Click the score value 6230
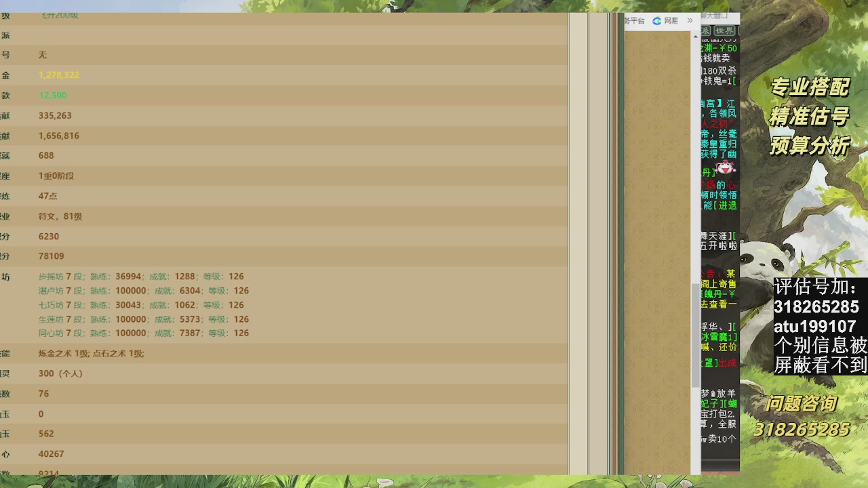This screenshot has height=488, width=868. (49, 237)
